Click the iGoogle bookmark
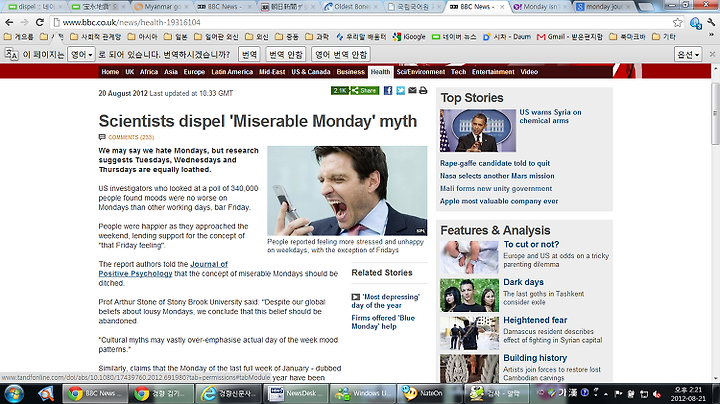720x404 pixels. pos(409,37)
